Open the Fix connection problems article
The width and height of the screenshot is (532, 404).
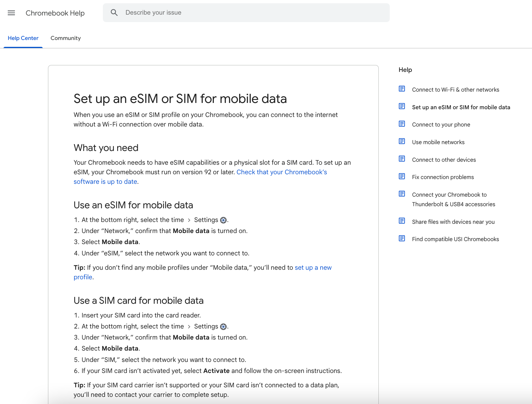click(x=443, y=177)
